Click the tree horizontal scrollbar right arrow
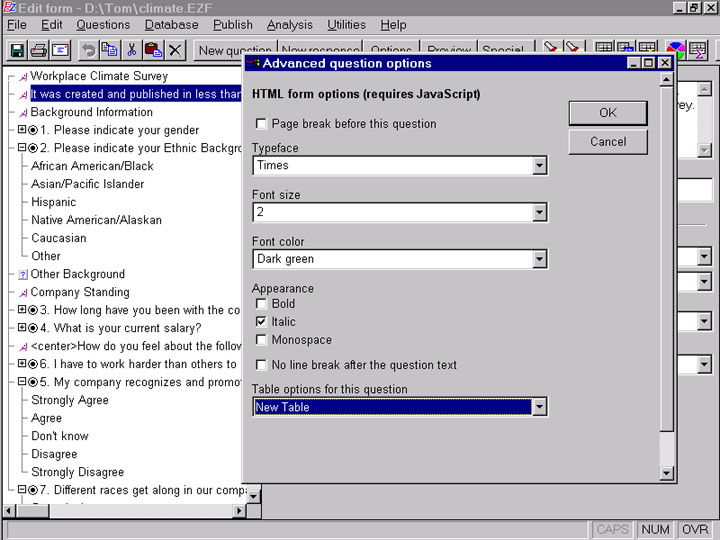 point(239,511)
